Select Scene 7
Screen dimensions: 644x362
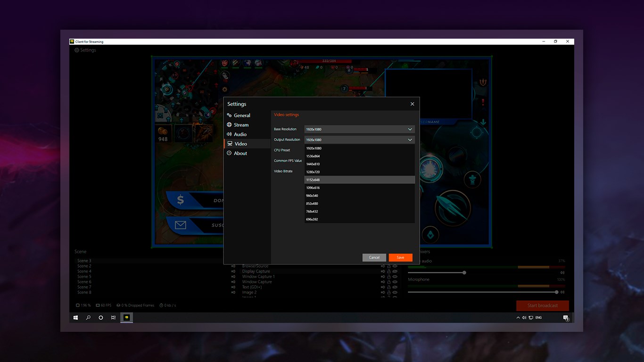click(84, 287)
